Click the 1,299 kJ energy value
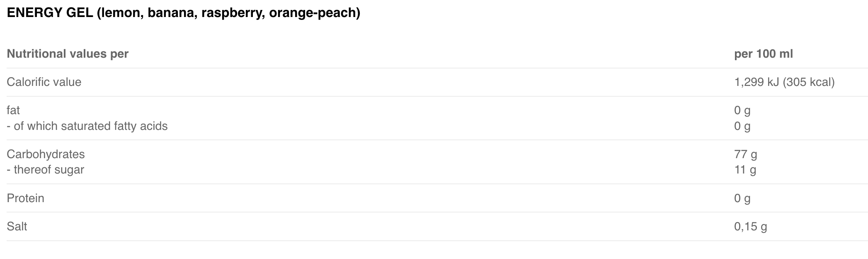Image resolution: width=868 pixels, height=259 pixels. [x=756, y=82]
